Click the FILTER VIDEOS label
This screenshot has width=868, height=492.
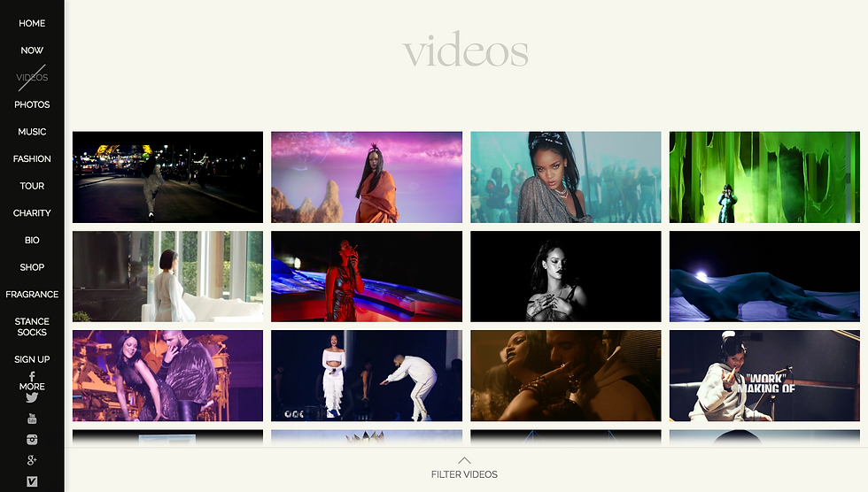pos(464,474)
